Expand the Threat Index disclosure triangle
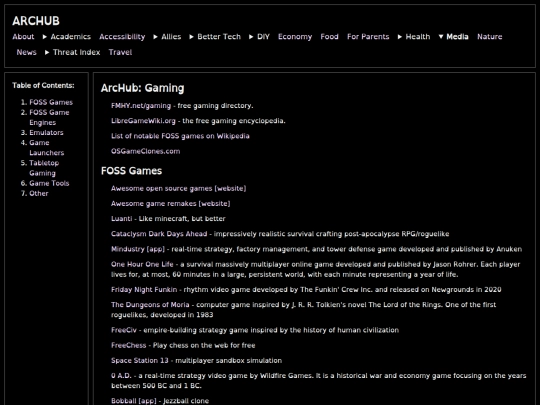Image resolution: width=540 pixels, height=405 pixels. pyautogui.click(x=47, y=52)
